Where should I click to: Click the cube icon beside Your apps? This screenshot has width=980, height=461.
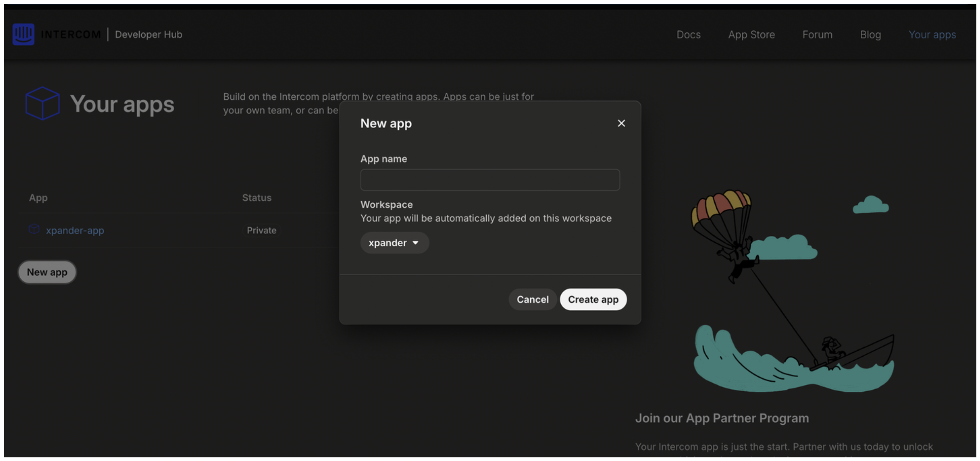42,103
